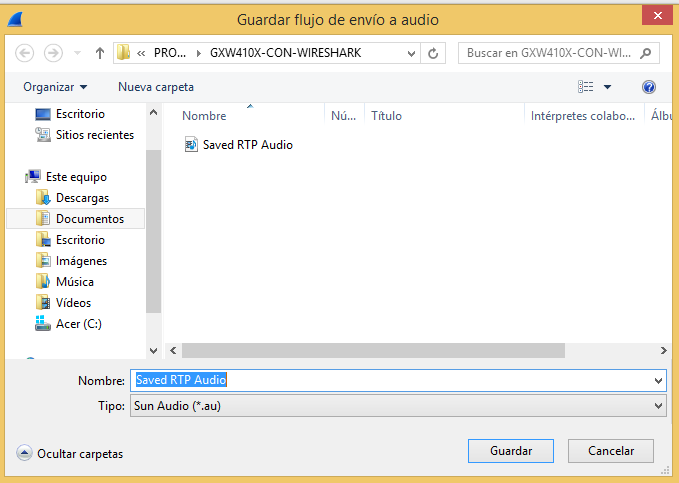Refresh the current folder view
Screen dimensions: 679x483
click(x=433, y=53)
